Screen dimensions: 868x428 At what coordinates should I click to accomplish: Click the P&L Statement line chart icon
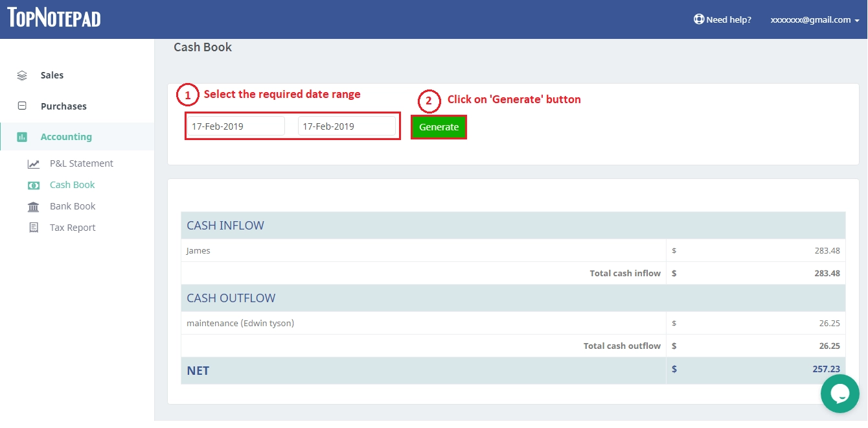coord(34,164)
